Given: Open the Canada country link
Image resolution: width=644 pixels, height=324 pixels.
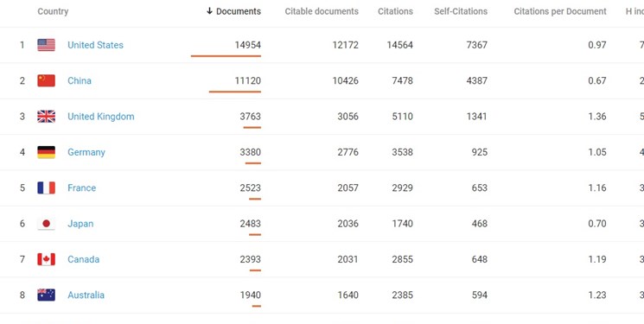Looking at the screenshot, I should [83, 259].
